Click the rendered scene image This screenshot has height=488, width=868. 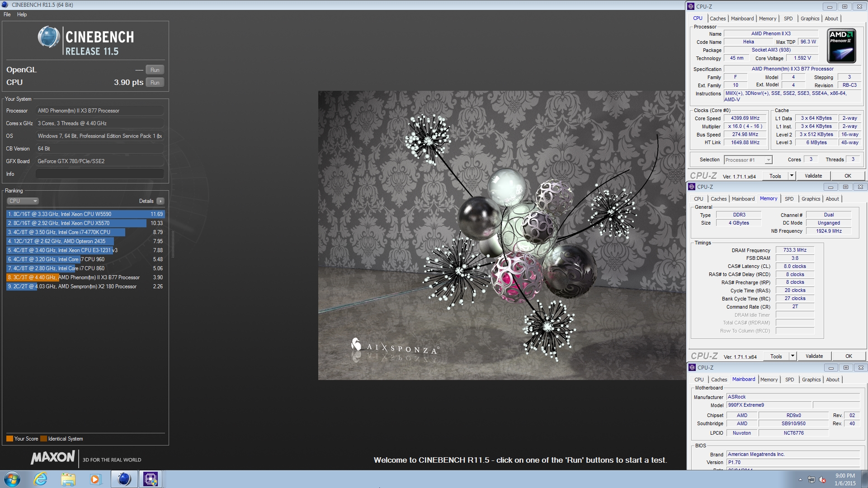click(502, 235)
